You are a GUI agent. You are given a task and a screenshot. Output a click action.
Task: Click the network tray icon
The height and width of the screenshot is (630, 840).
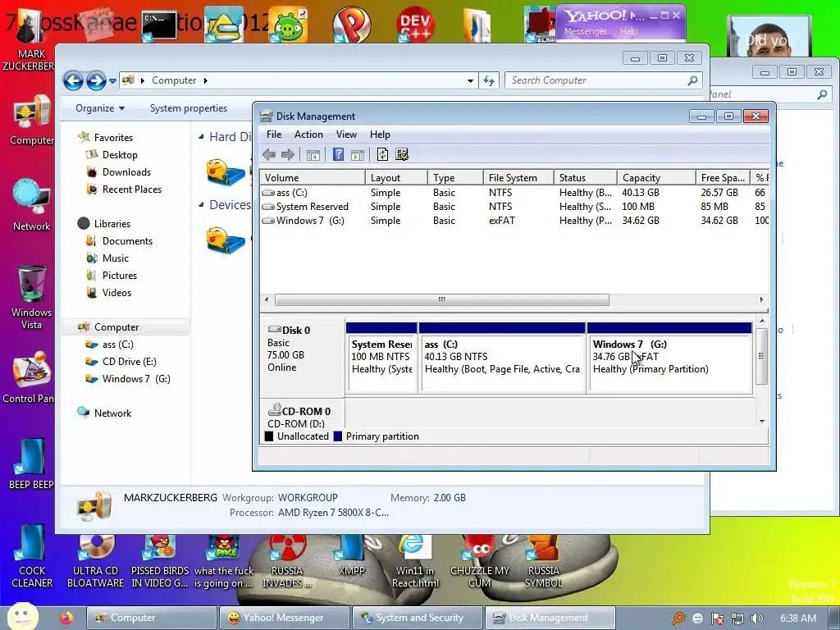coord(737,619)
